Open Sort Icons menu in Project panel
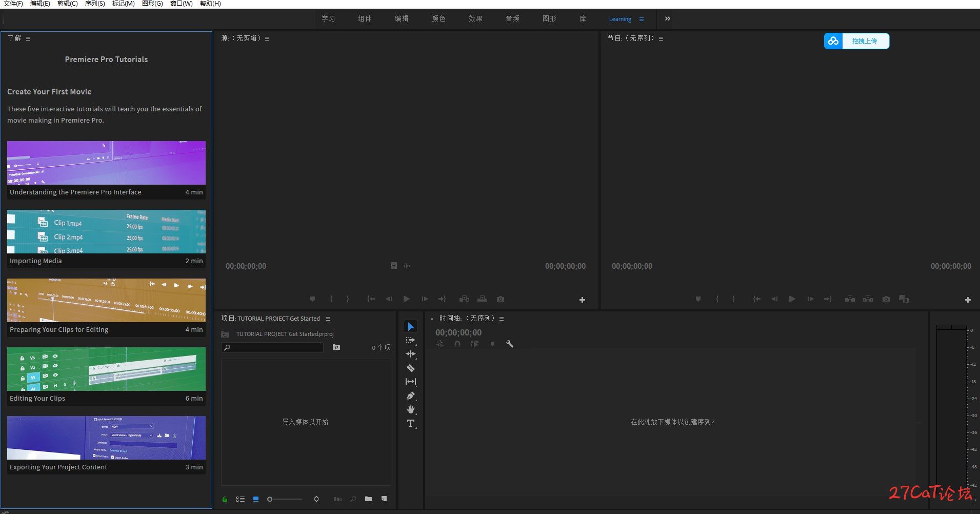The image size is (980, 514). (316, 499)
